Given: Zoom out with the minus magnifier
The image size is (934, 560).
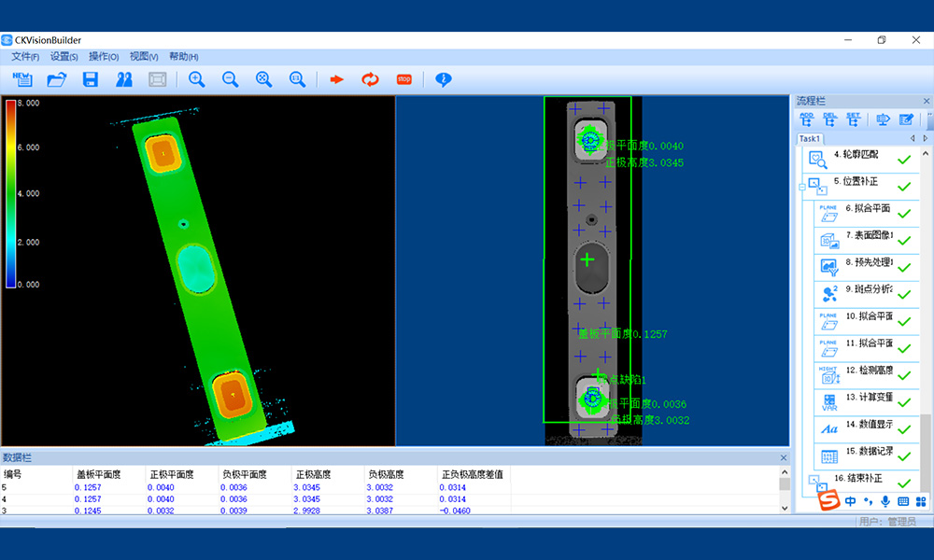Looking at the screenshot, I should [230, 79].
